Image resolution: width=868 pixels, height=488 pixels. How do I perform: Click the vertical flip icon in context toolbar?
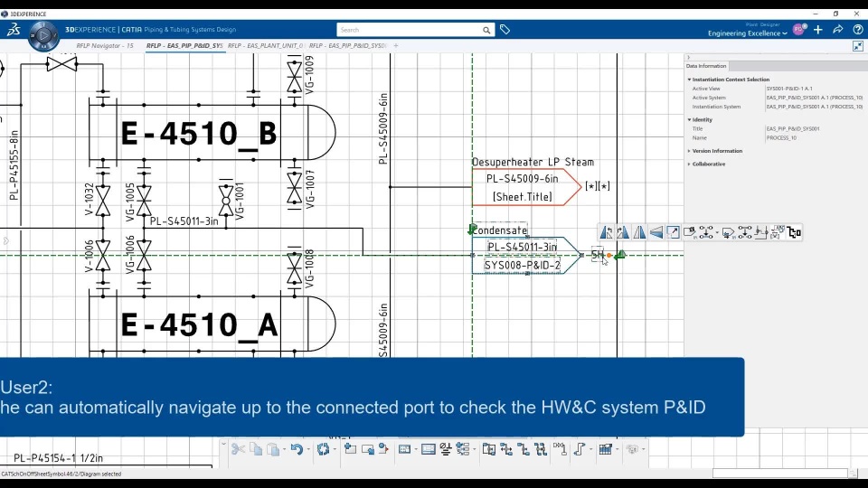click(x=656, y=232)
